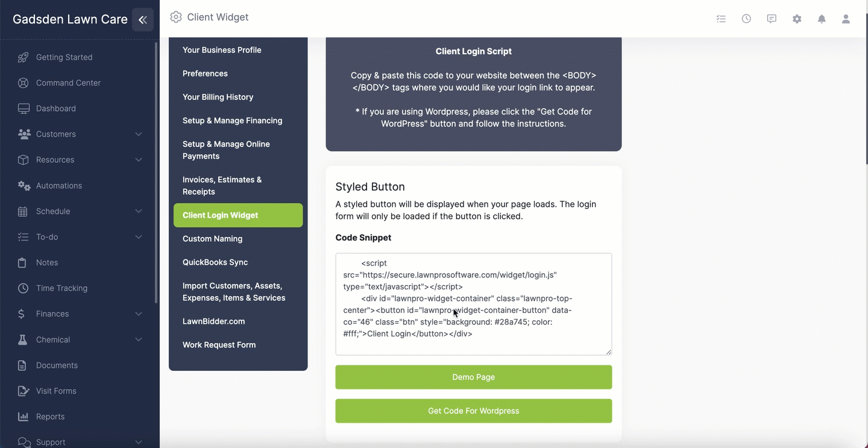
Task: Click the Demo Page button
Action: pos(474,377)
